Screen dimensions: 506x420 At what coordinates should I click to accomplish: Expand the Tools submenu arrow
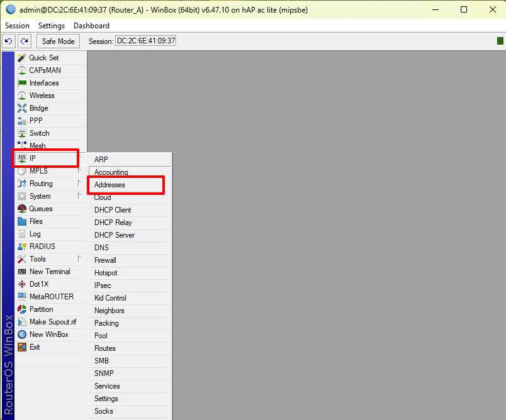pyautogui.click(x=79, y=258)
